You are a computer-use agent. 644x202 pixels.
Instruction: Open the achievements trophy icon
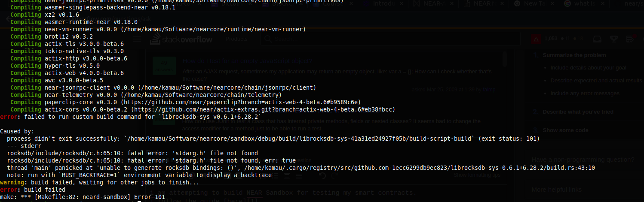(614, 39)
